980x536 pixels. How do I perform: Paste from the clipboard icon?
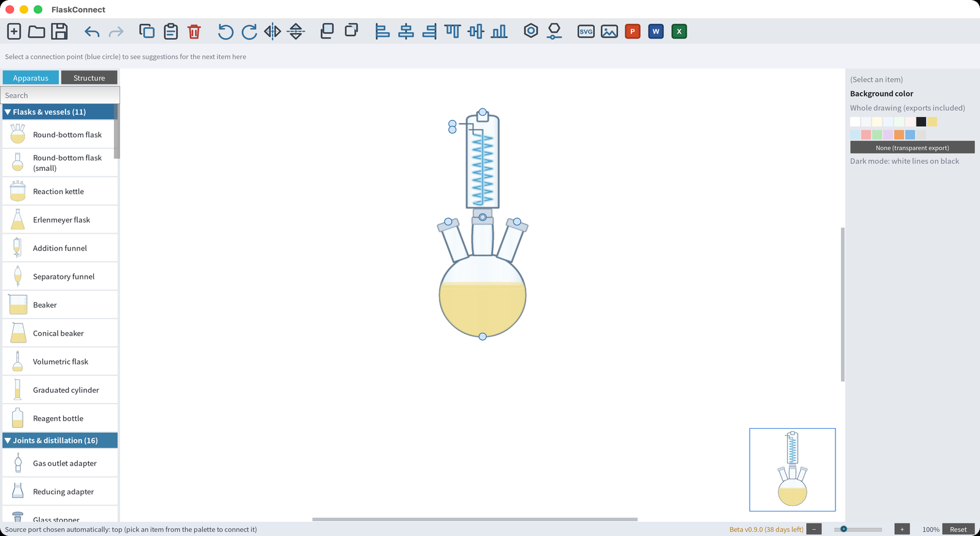pos(171,31)
